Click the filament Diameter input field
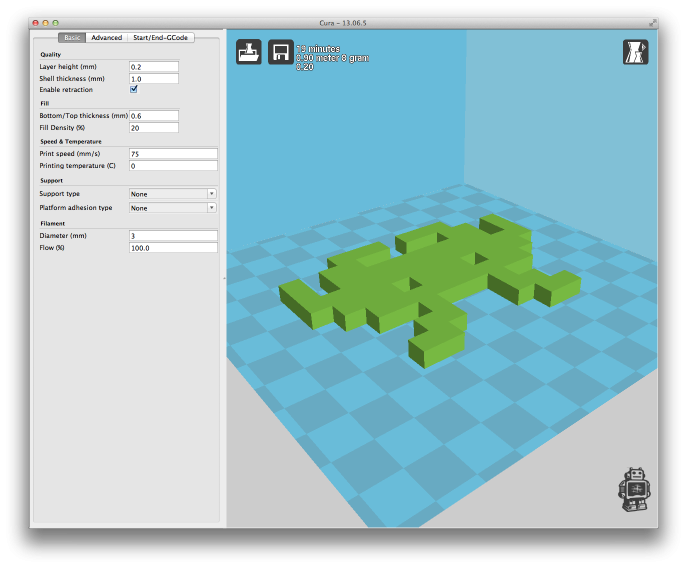 (x=173, y=236)
